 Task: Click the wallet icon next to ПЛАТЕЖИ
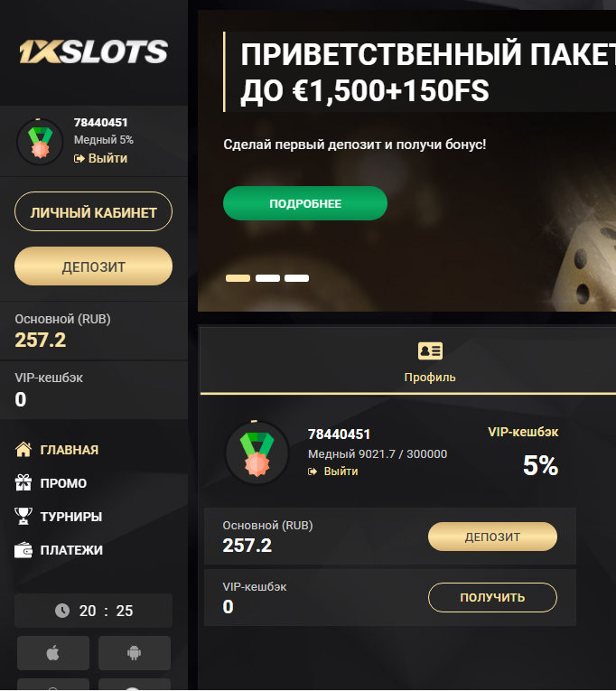point(23,550)
